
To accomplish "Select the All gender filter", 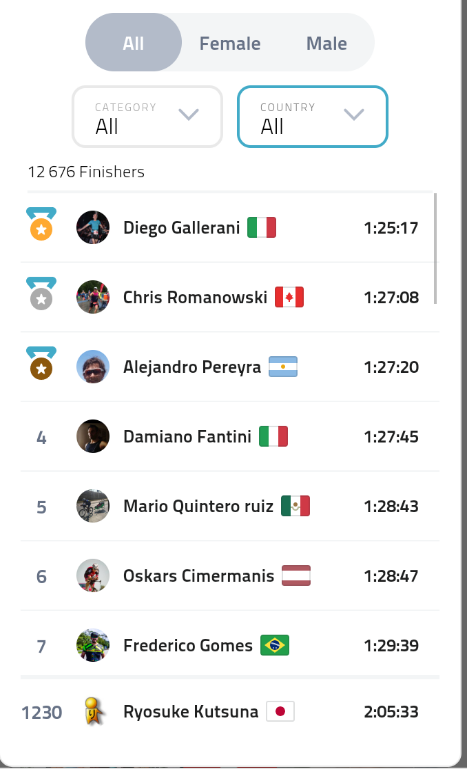I will click(x=133, y=43).
